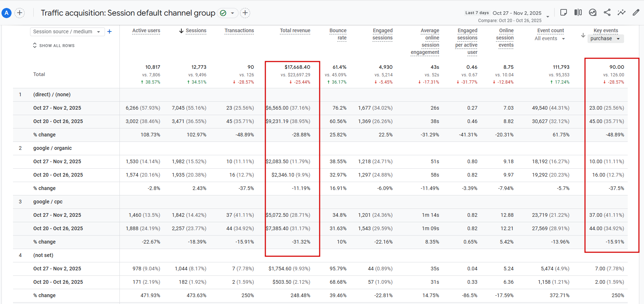Open the 'Session source / medium' dimension dropdown

pos(67,32)
